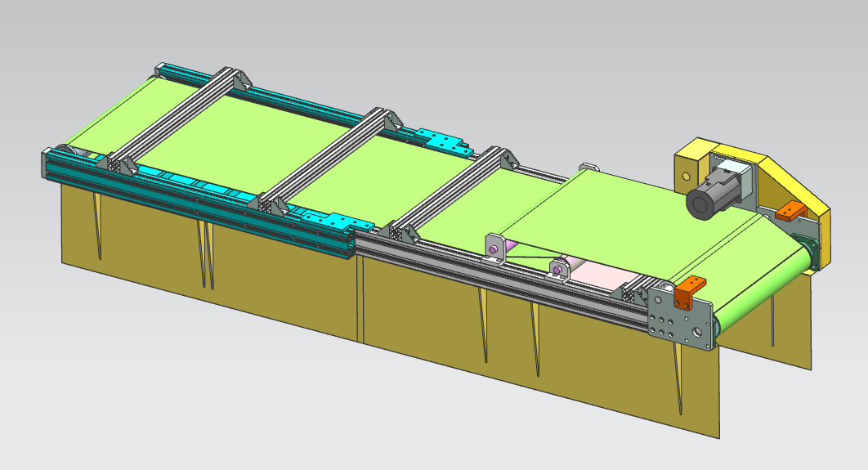Select the orange bracket on the gray end plate
Viewport: 868px width, 470px height.
pos(690,293)
